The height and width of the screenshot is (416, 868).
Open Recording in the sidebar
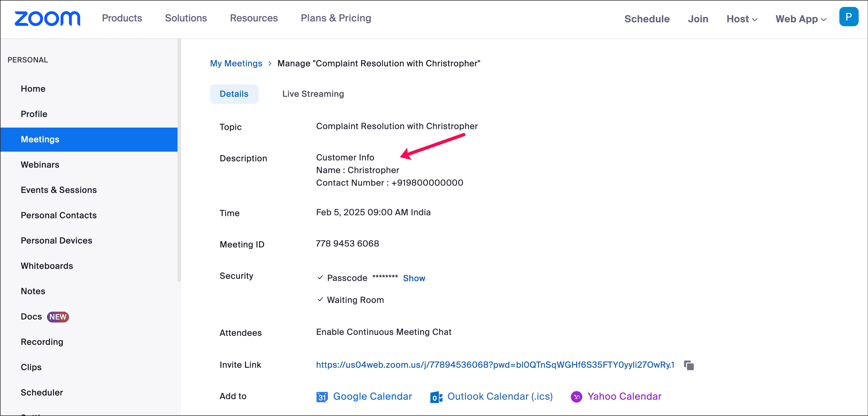(42, 342)
